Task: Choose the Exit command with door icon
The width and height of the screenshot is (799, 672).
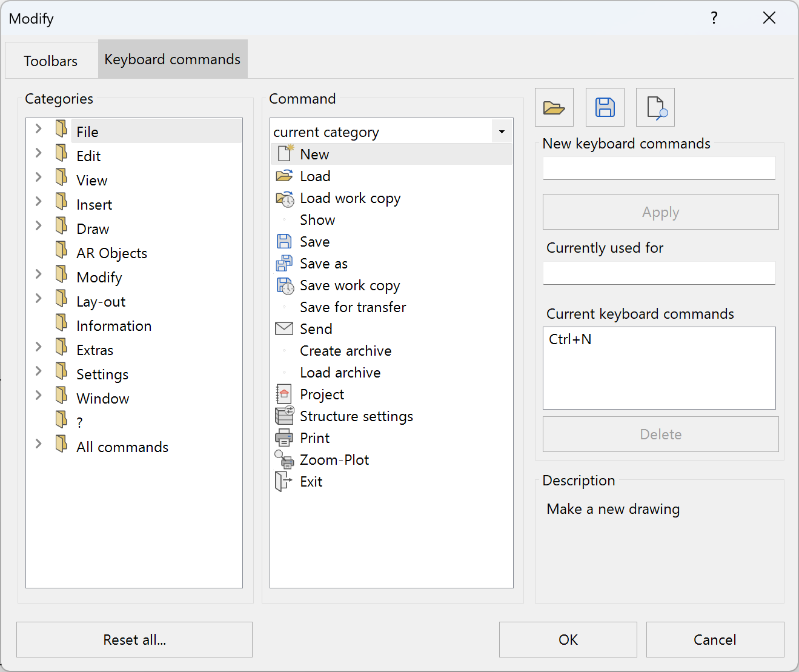Action: click(311, 481)
